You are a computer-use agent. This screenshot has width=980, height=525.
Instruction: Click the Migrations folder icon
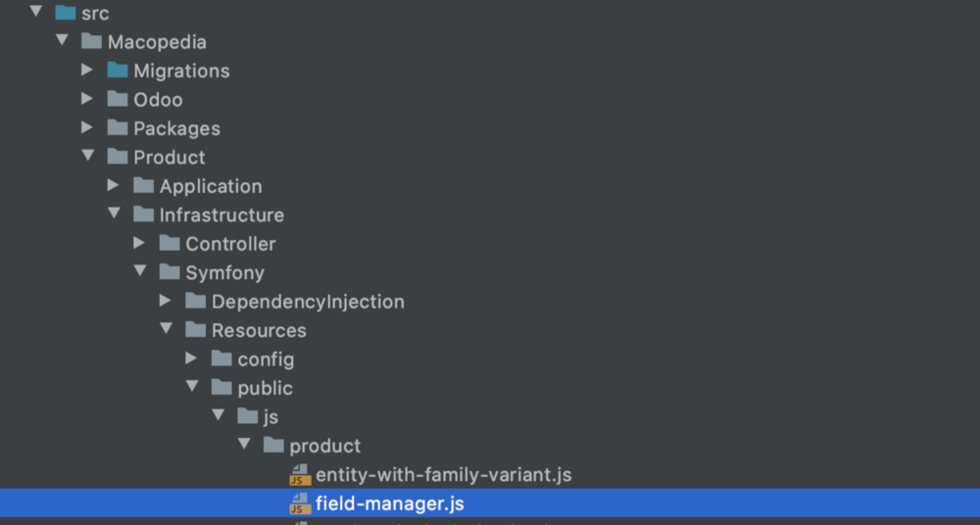coord(118,71)
